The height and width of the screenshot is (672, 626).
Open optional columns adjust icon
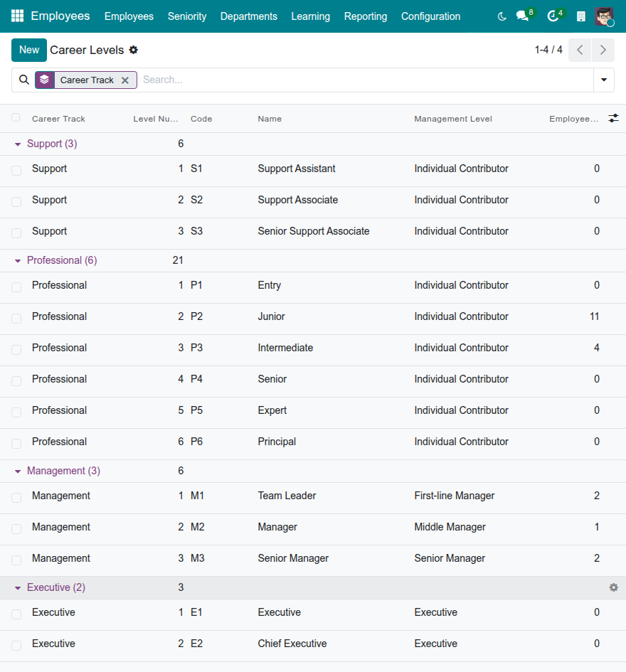(614, 118)
